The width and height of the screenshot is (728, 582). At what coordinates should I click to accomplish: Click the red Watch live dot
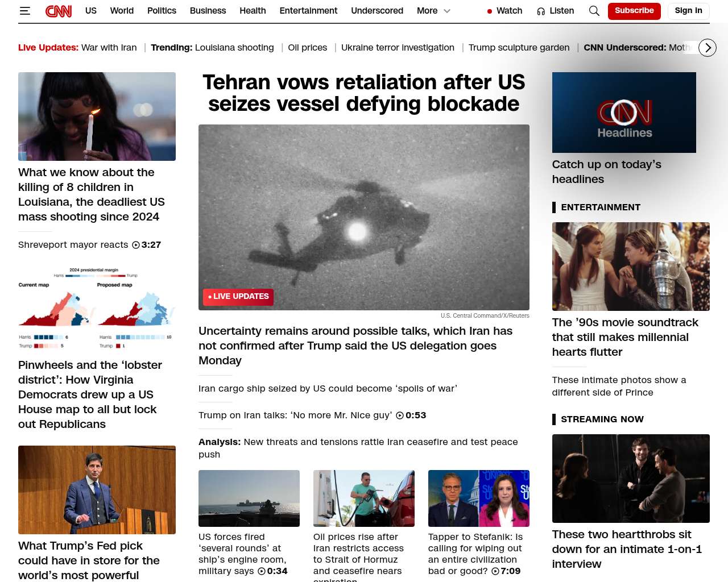[490, 11]
